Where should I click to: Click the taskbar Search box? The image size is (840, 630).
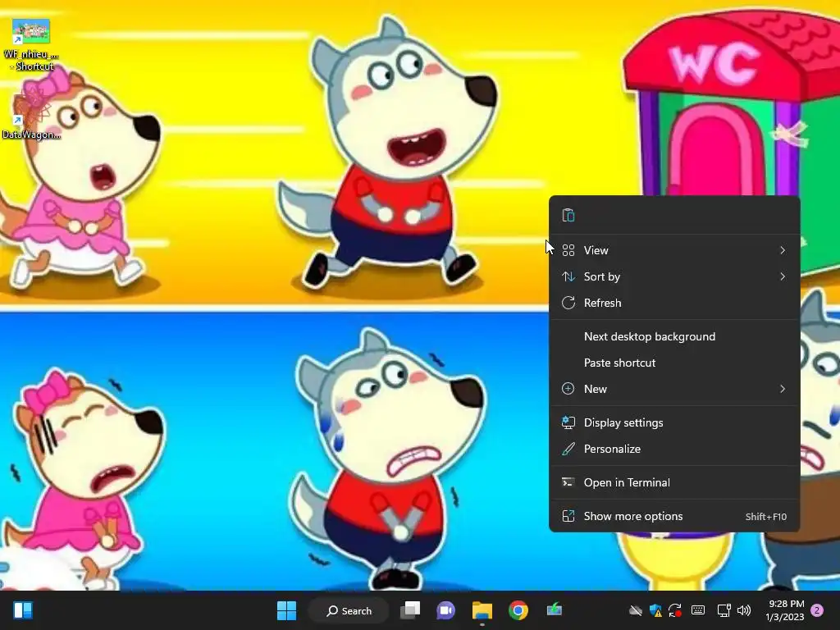(x=349, y=610)
